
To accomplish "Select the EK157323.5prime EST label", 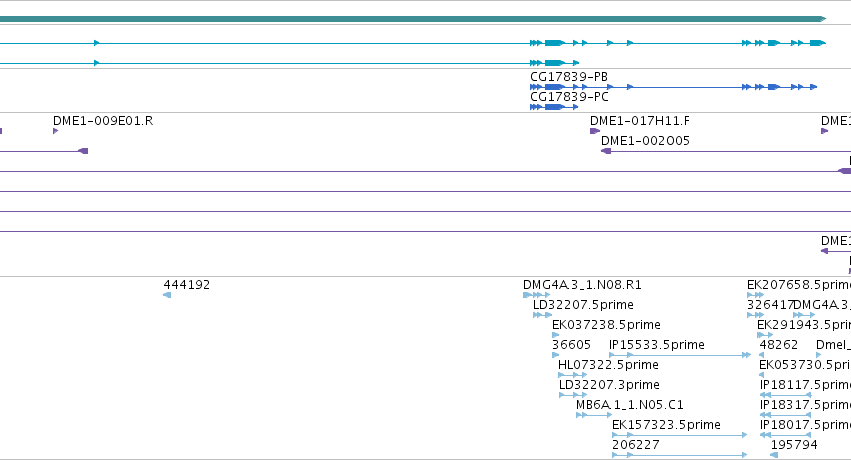I will click(666, 425).
